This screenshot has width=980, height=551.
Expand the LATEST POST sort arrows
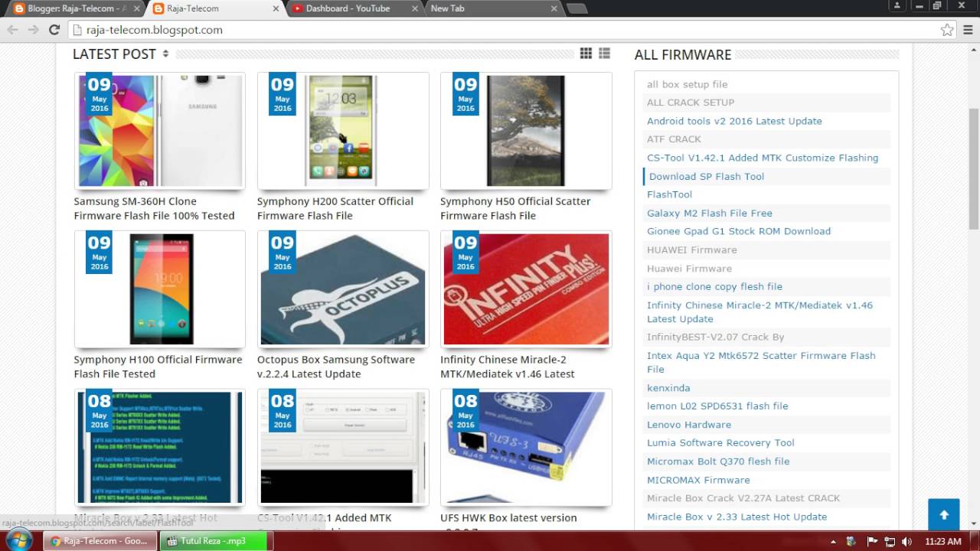(x=165, y=54)
